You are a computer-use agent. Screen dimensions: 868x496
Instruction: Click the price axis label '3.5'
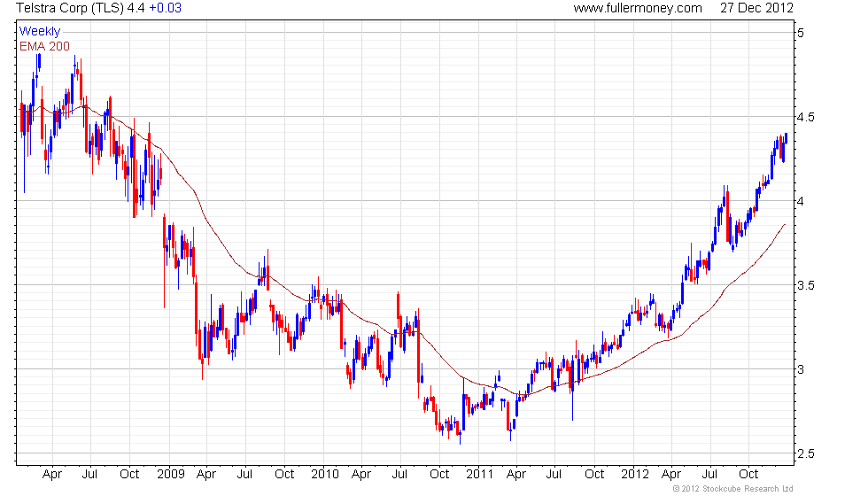(805, 285)
